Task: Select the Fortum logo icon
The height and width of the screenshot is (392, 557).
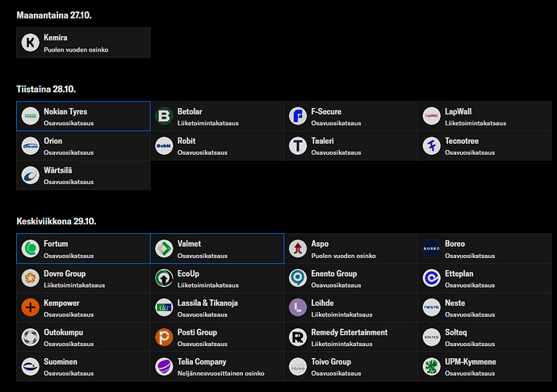Action: click(30, 248)
